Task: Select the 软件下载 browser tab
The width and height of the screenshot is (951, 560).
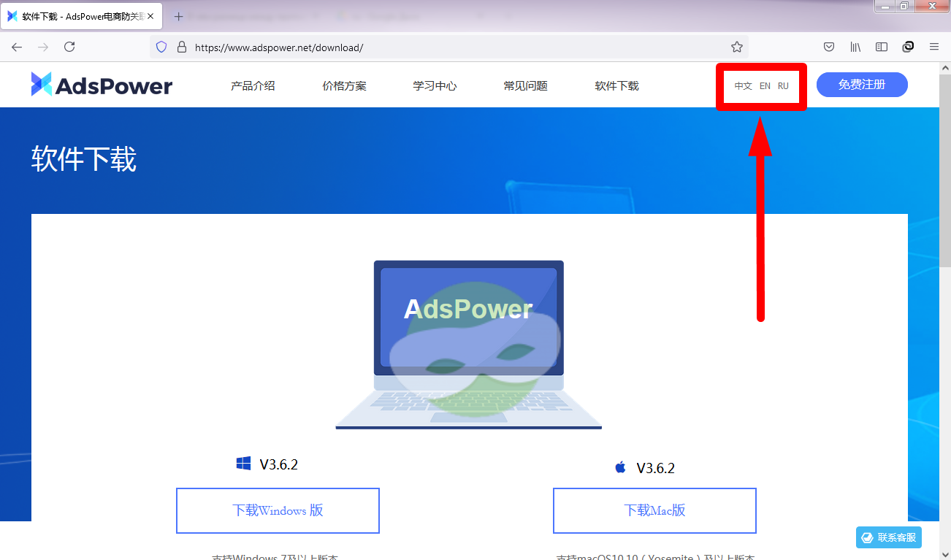Action: [x=81, y=16]
